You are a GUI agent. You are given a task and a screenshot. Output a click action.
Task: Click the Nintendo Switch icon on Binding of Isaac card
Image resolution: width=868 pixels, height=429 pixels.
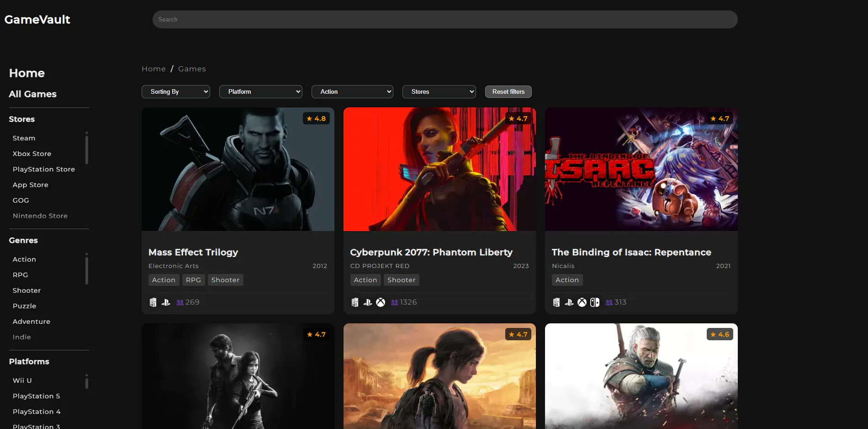(595, 302)
